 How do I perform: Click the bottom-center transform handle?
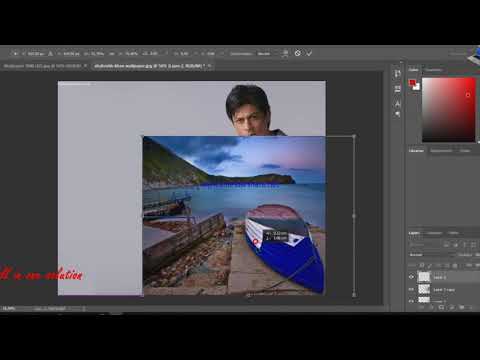[x=248, y=295]
